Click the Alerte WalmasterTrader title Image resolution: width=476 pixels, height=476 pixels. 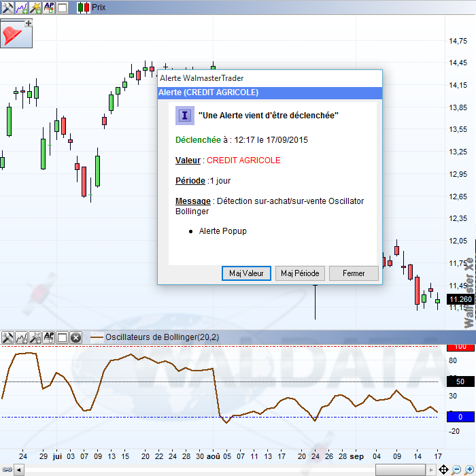tap(201, 78)
